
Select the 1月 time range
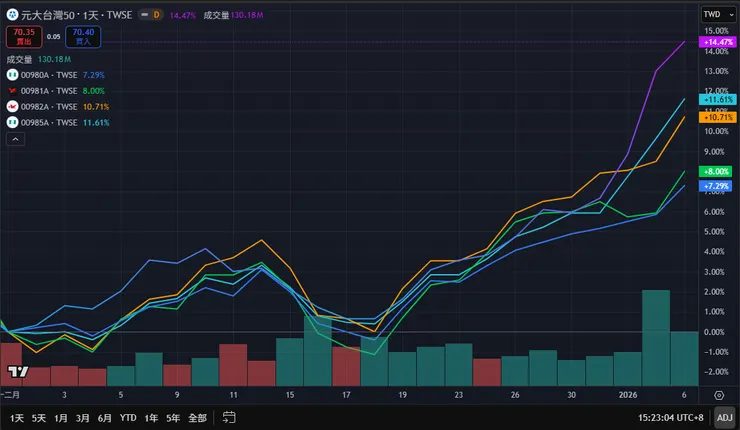tap(60, 418)
